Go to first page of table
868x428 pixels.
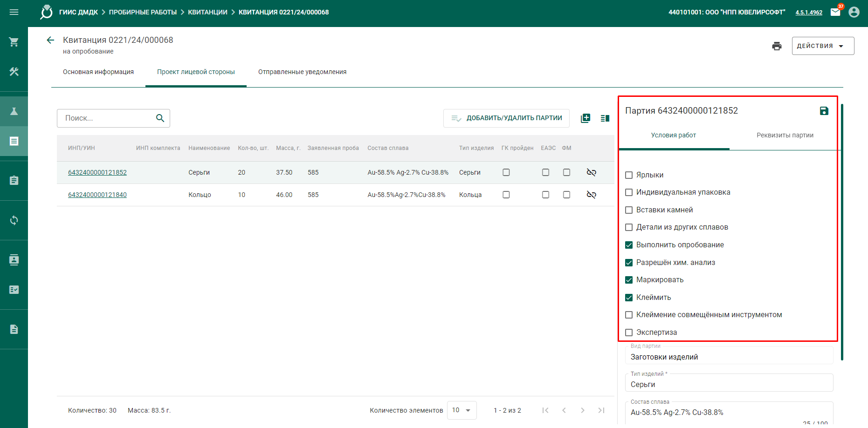(x=545, y=410)
